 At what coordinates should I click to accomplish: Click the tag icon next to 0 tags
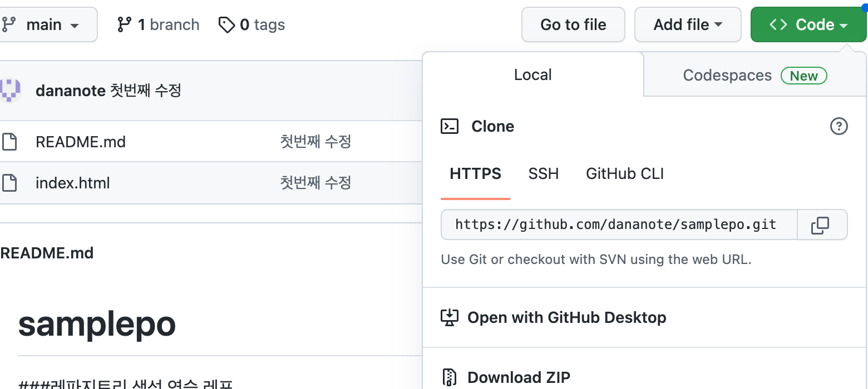pyautogui.click(x=226, y=25)
